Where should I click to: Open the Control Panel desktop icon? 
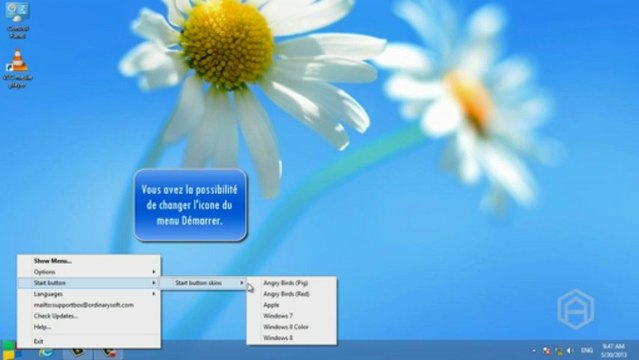(x=17, y=20)
